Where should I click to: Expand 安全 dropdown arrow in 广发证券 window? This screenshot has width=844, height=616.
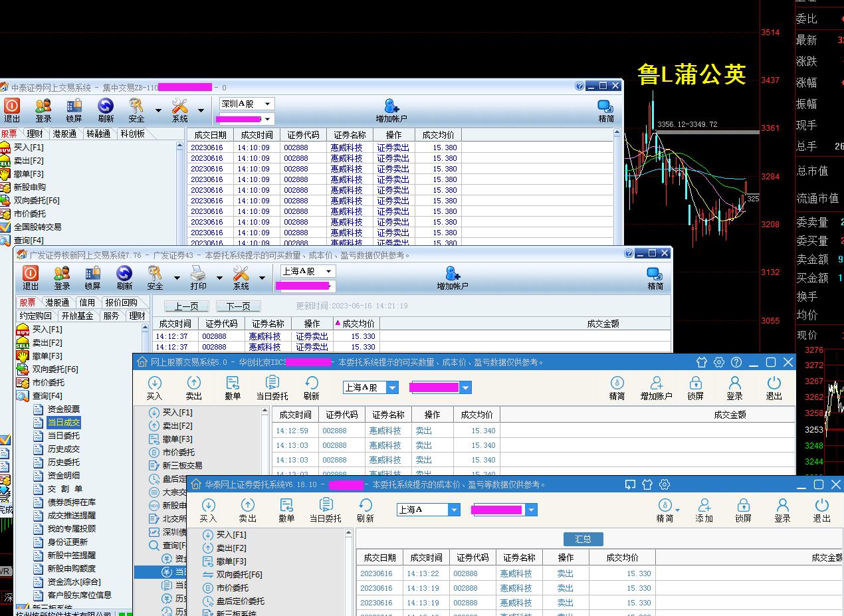177,278
